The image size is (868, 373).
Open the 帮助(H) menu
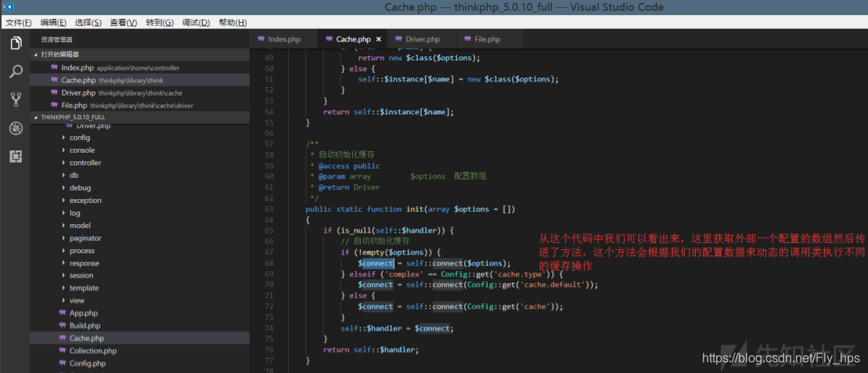point(232,23)
